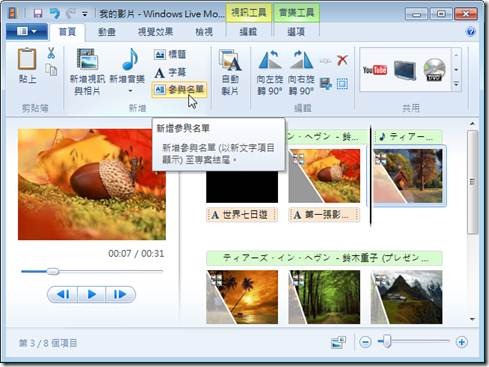Click the storyboard vertical scrollbar thumb

pos(472,182)
